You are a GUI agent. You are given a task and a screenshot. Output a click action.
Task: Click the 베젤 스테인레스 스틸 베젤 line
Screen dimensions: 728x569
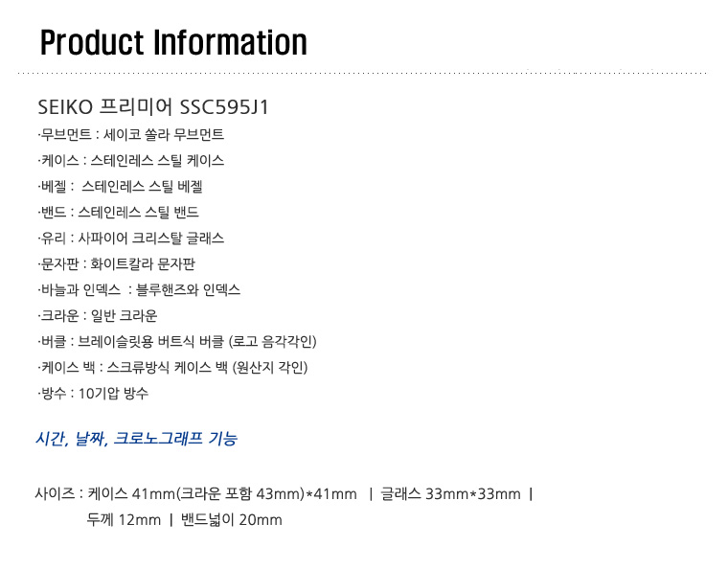click(x=121, y=187)
